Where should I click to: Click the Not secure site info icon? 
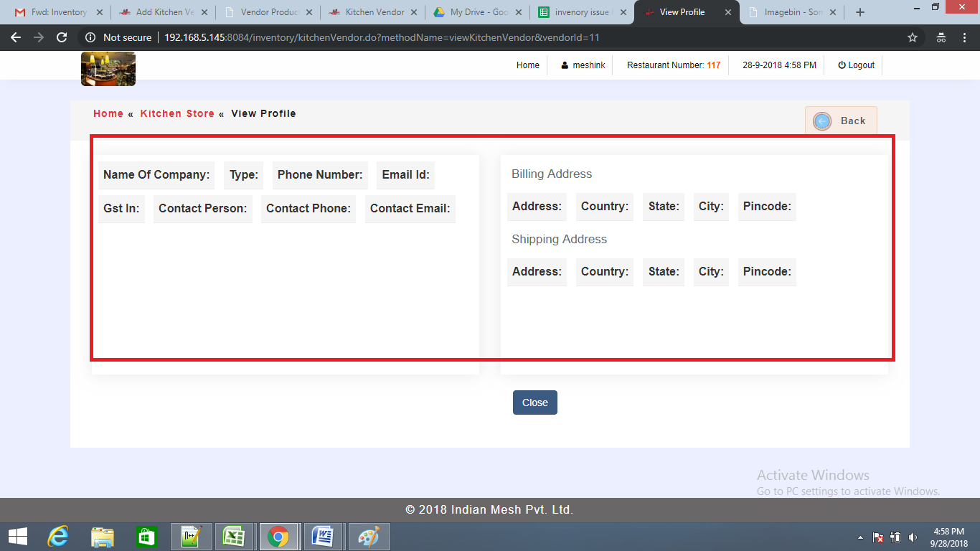pyautogui.click(x=90, y=37)
